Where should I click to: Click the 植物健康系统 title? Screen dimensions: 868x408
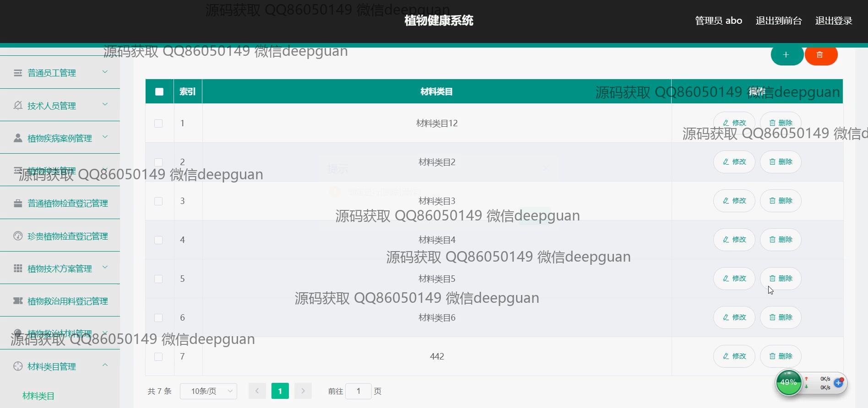439,21
